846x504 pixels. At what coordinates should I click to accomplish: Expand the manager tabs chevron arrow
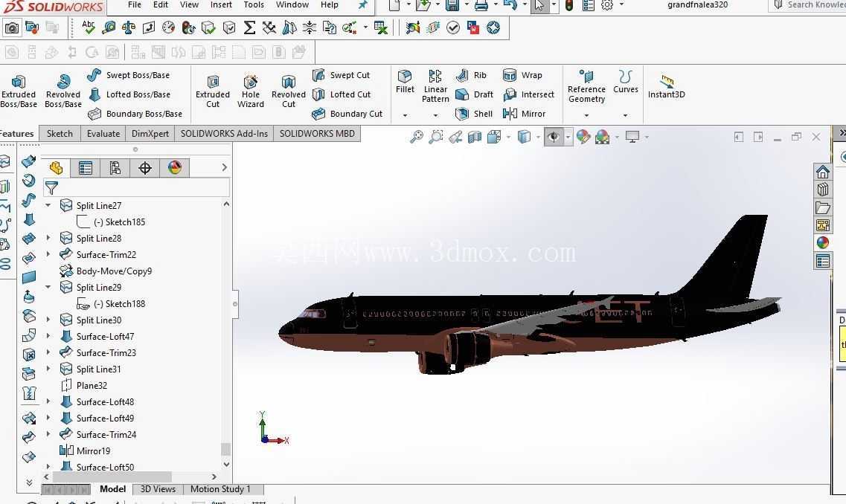click(225, 168)
